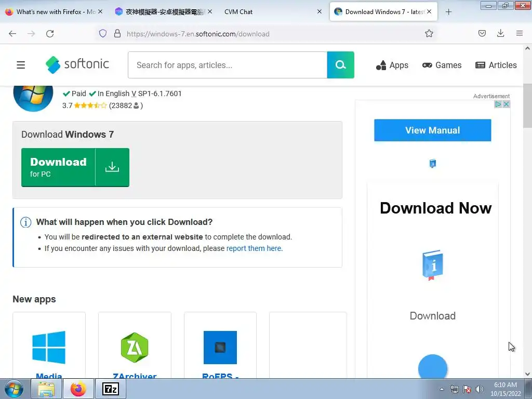Open network status tray icon
The width and height of the screenshot is (532, 399).
tap(454, 389)
